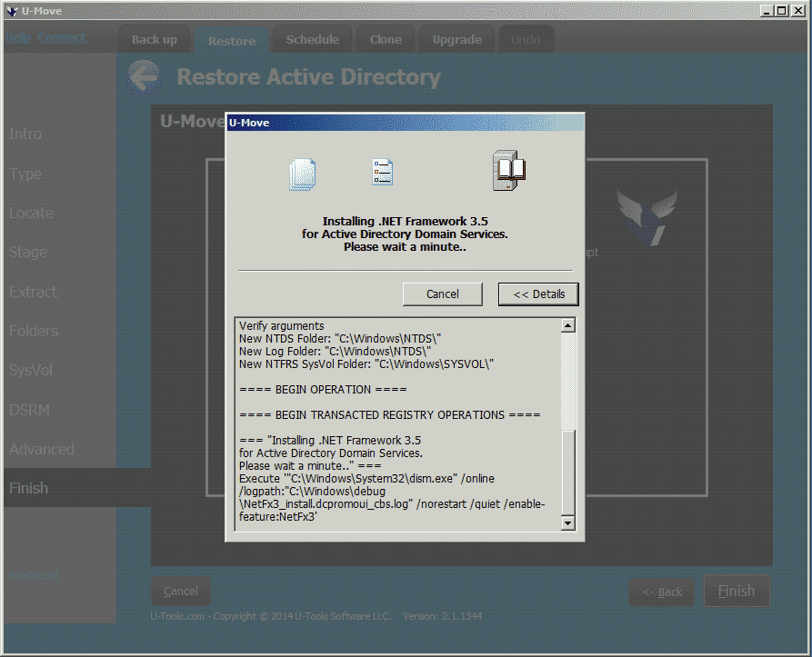Click the Cancel button in the U-Move dialog
This screenshot has height=657, width=812.
(442, 294)
